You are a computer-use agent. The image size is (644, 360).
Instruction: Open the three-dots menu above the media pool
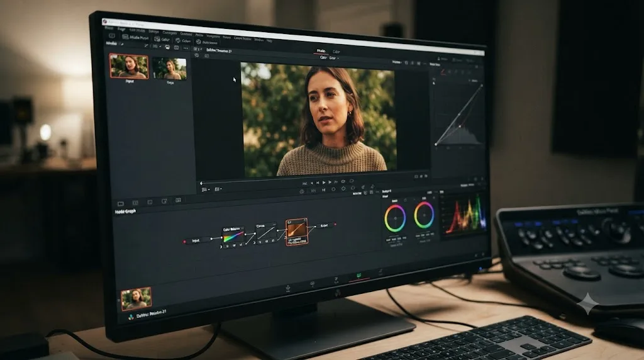pos(186,48)
